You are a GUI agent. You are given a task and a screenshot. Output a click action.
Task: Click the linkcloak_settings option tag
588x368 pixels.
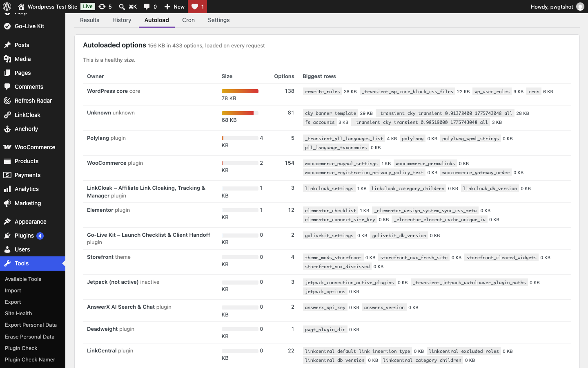pyautogui.click(x=329, y=188)
